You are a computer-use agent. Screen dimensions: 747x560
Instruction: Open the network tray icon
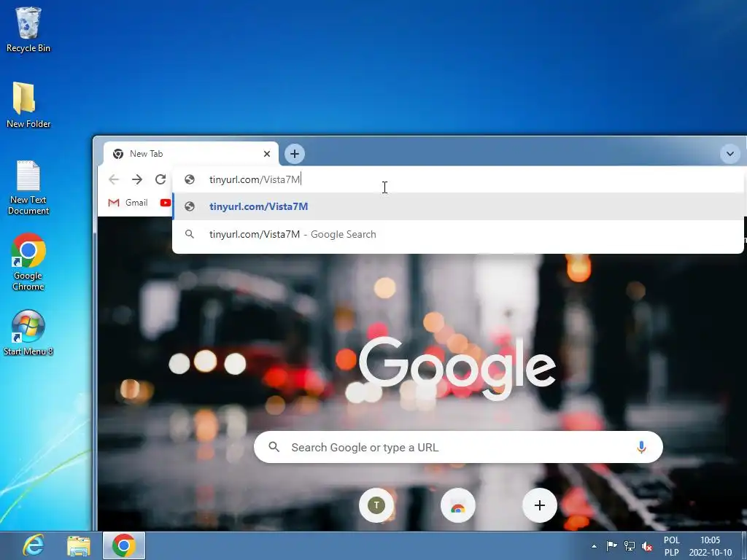[630, 546]
